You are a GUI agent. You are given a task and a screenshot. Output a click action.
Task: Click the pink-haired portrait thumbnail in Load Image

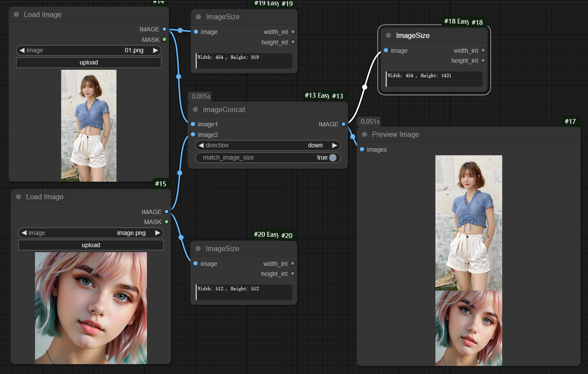[91, 308]
